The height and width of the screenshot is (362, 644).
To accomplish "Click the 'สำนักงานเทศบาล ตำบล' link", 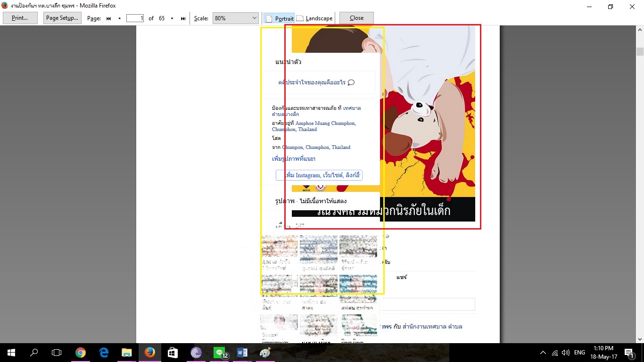I will point(432,327).
